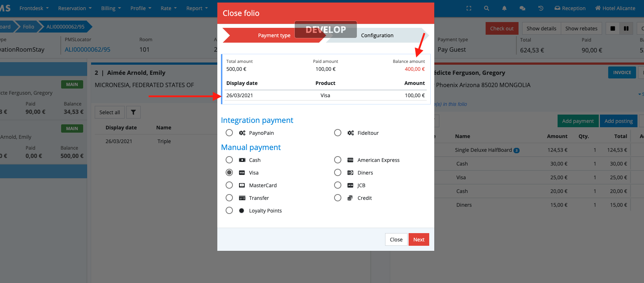Click Show details button
This screenshot has height=283, width=644.
pyautogui.click(x=541, y=29)
